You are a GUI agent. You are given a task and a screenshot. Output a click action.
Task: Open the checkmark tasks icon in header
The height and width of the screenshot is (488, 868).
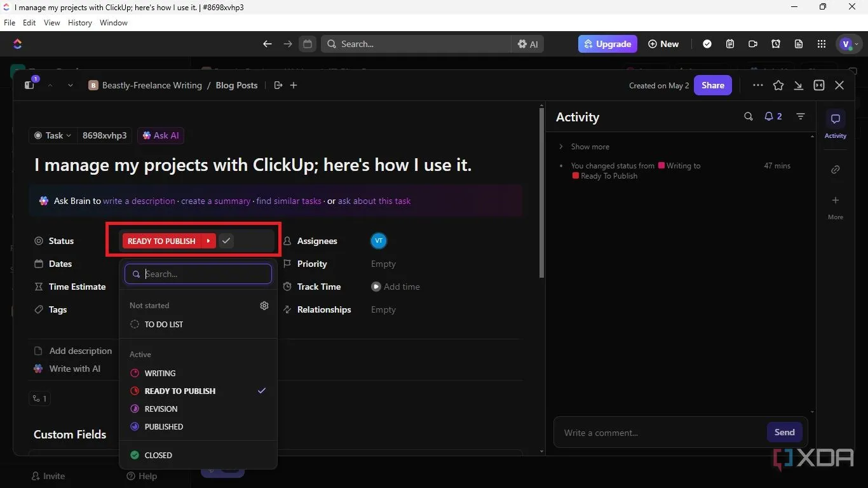point(707,44)
